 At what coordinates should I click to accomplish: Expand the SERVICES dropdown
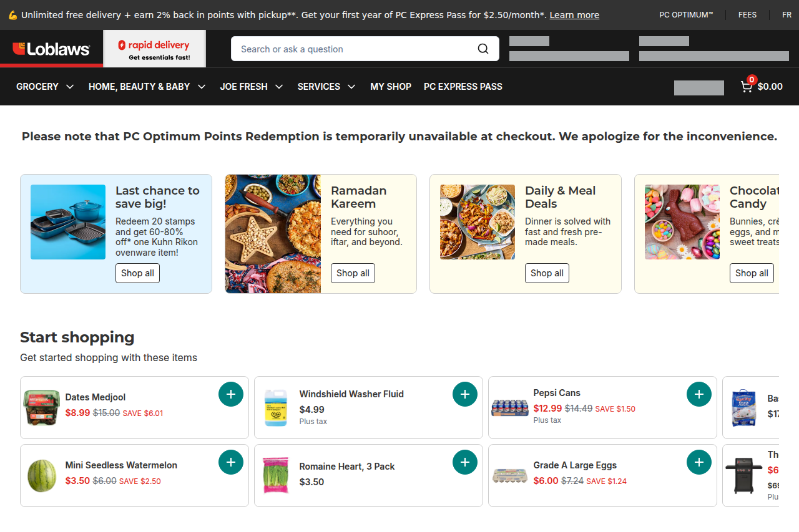326,86
